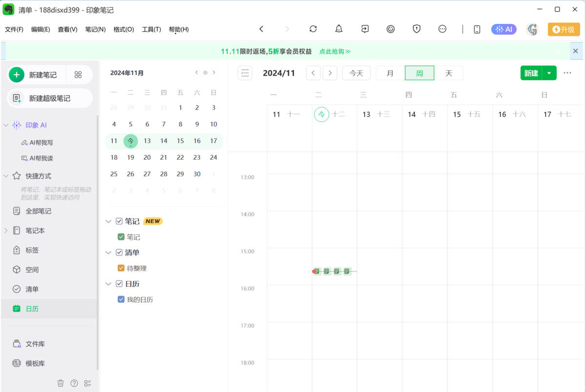Click the 今天 button
Screen dimensions: 585x392
pyautogui.click(x=356, y=73)
